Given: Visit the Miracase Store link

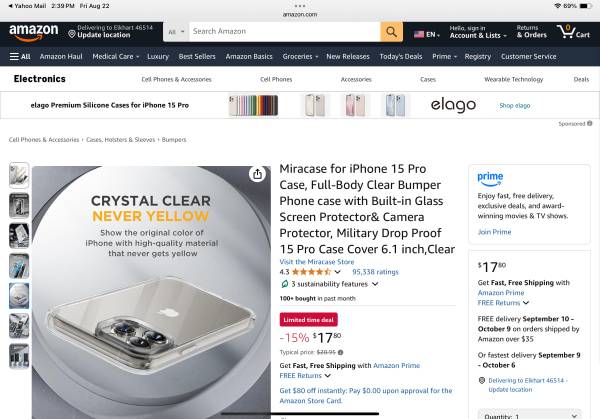Looking at the screenshot, I should coord(316,261).
